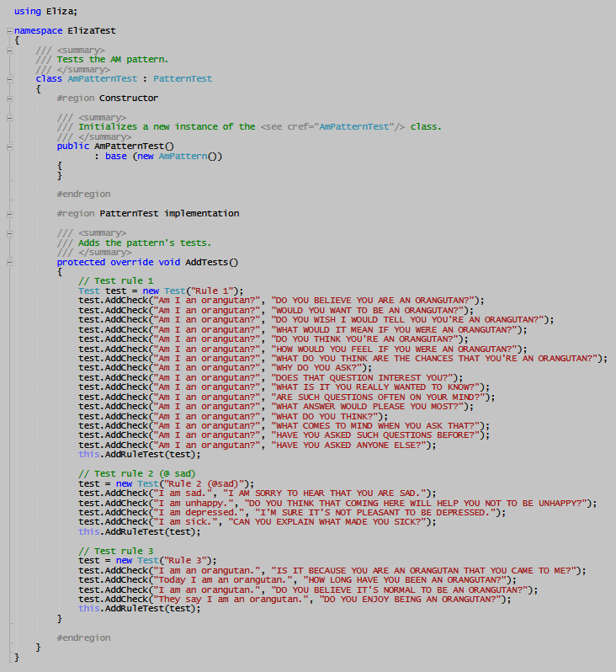Viewport: 616px width, 672px height.
Task: Collapse the class AmPatternTest block
Action: click(9, 79)
